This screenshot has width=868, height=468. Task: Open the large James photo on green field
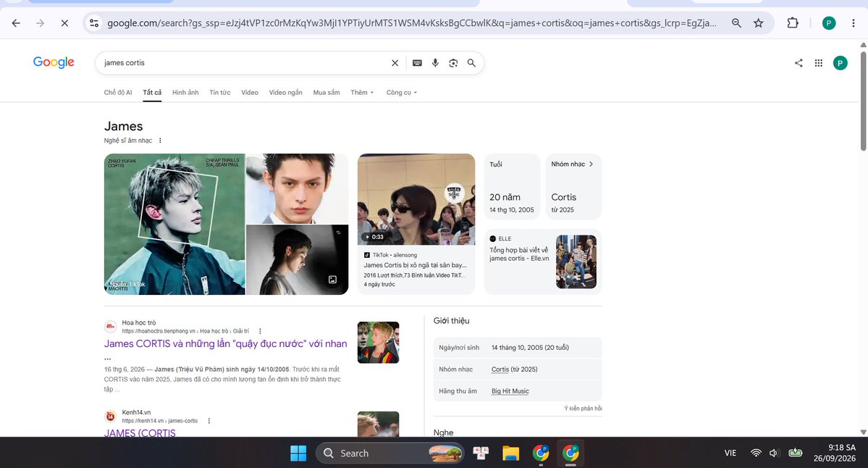174,225
